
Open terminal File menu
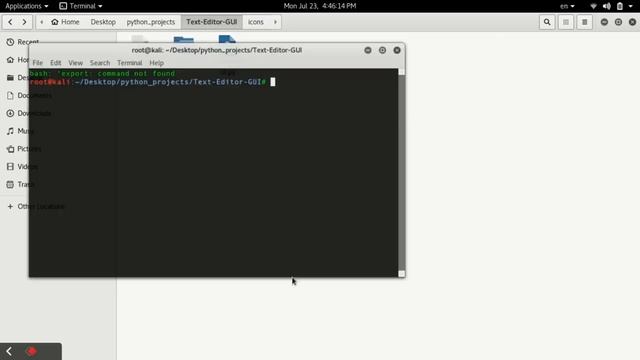pyautogui.click(x=38, y=63)
